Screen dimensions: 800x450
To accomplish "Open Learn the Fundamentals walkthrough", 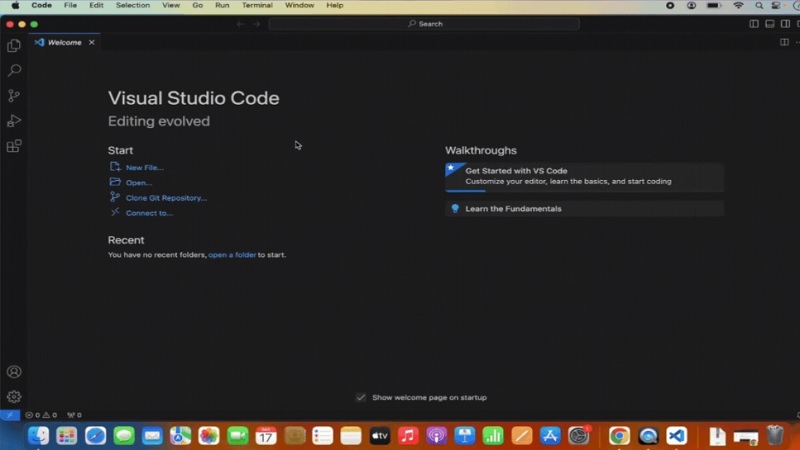I will pos(584,209).
